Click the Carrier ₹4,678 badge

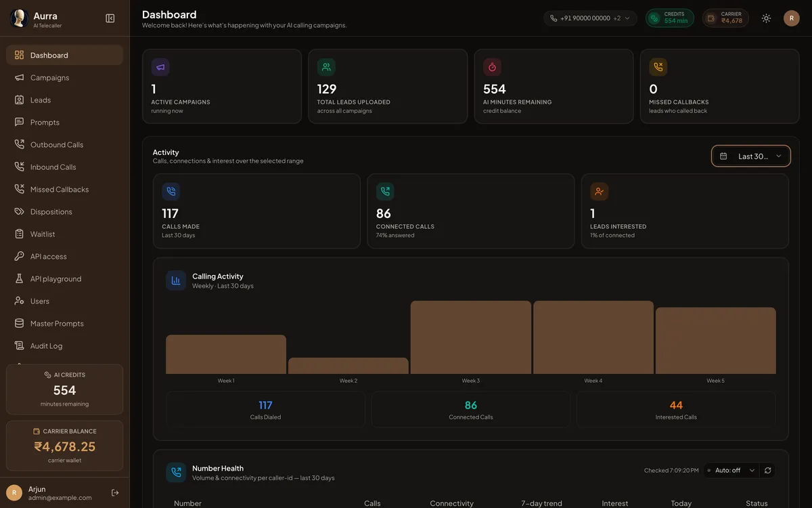pyautogui.click(x=725, y=18)
